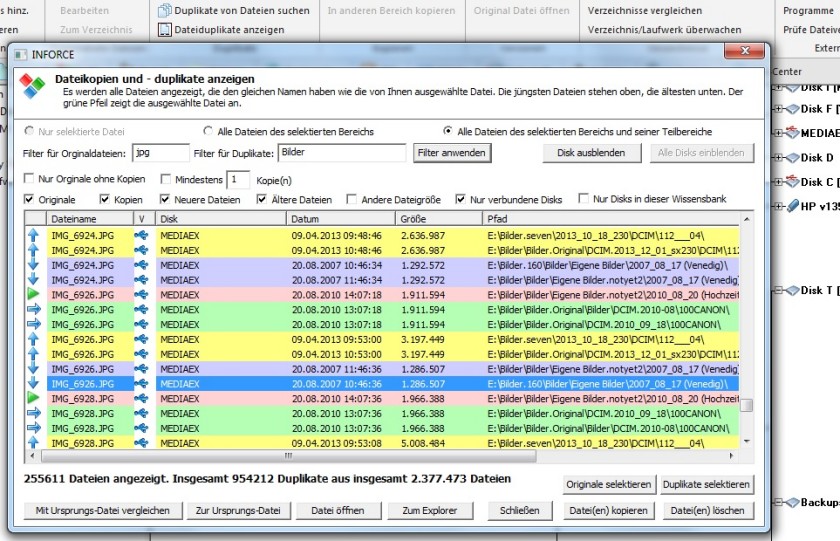Viewport: 840px width, 541px height.
Task: Click the down arrow icon of IMG_6924.JPG 10:46:34 row
Action: pos(33,265)
